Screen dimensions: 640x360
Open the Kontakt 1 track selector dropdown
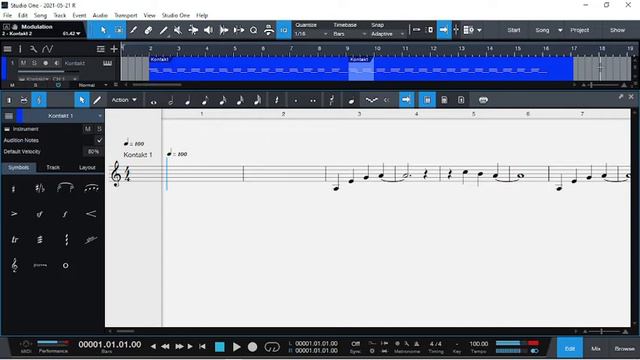click(60, 116)
